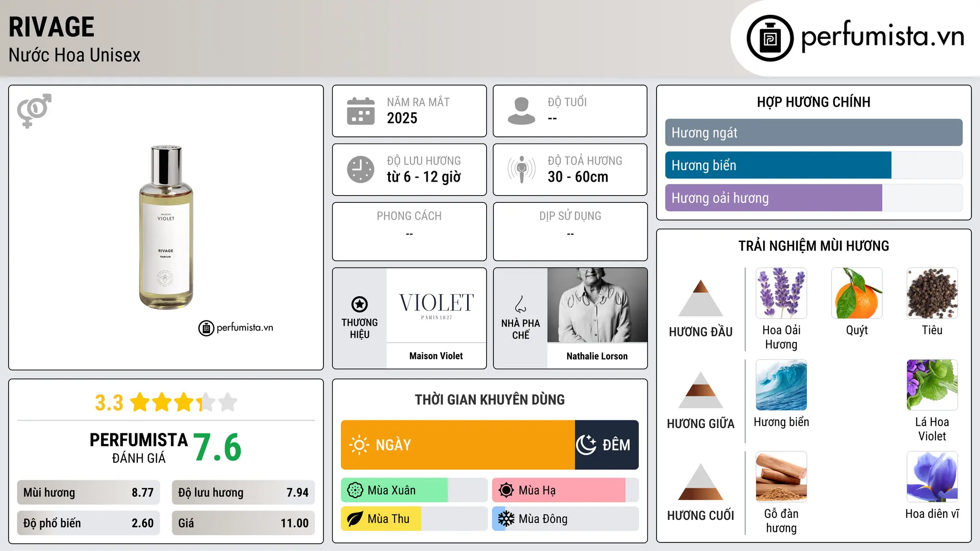Select the Hương biển wave note image

coord(781,385)
